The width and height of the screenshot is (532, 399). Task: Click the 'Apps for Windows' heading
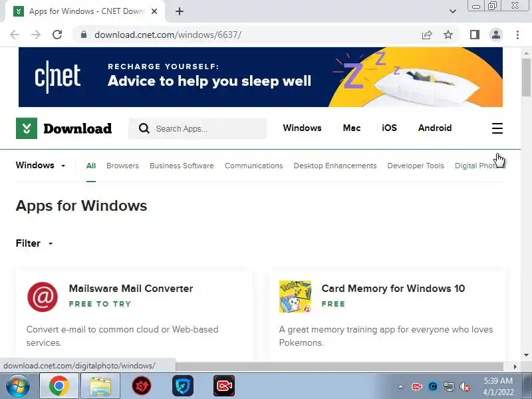click(81, 205)
